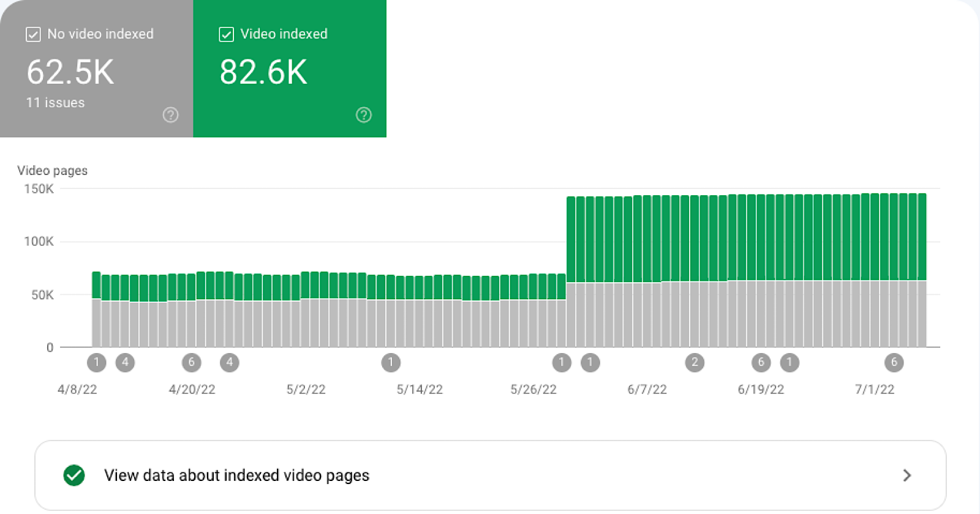
Task: Click annotation marker 1 near 4/8/22
Action: click(97, 362)
